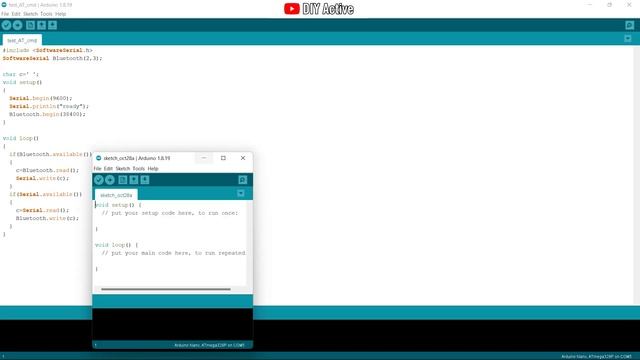Click Verify icon in sketch_oct28a window

click(99, 180)
